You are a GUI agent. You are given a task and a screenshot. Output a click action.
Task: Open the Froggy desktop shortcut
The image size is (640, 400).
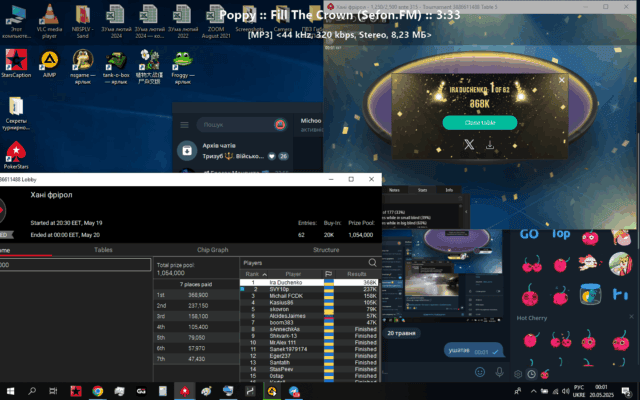(183, 64)
